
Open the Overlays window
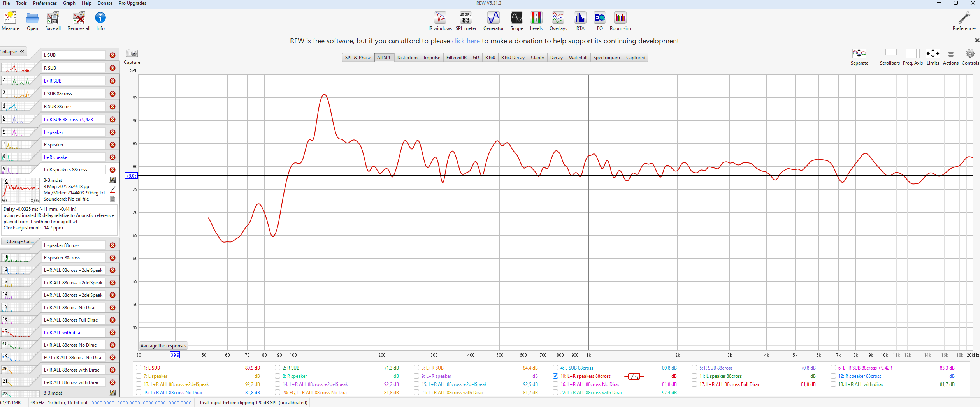tap(558, 21)
